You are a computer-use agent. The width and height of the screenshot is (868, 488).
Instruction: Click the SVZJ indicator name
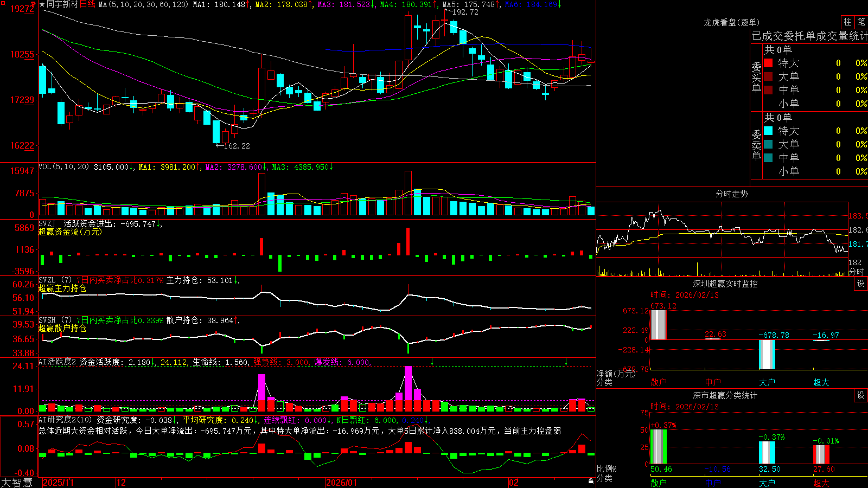point(47,223)
